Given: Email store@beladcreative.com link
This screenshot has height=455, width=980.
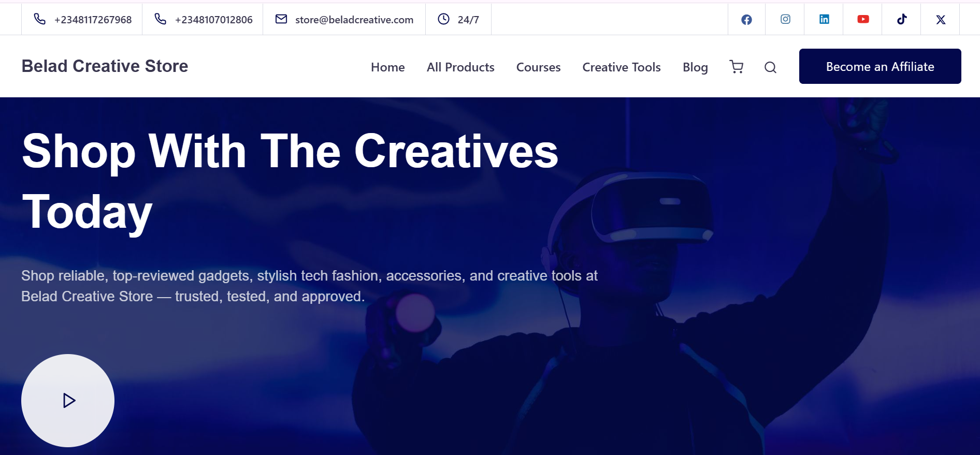Looking at the screenshot, I should coord(344,20).
